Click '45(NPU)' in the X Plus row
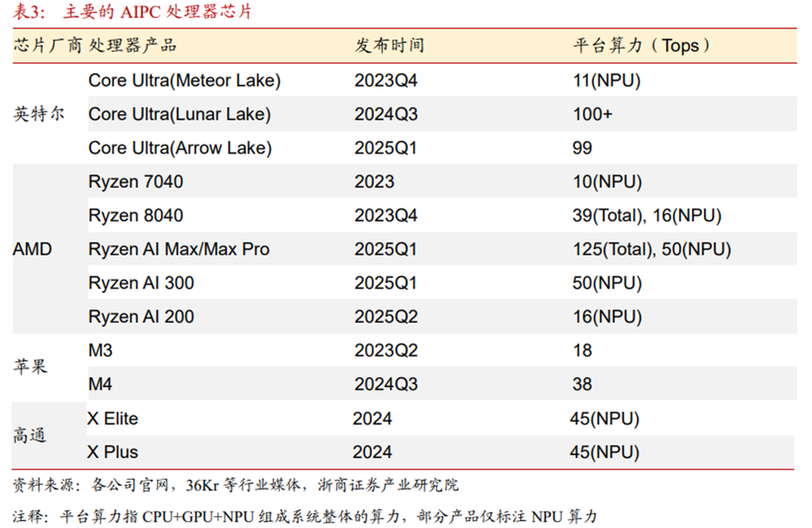The height and width of the screenshot is (528, 812). click(x=604, y=452)
